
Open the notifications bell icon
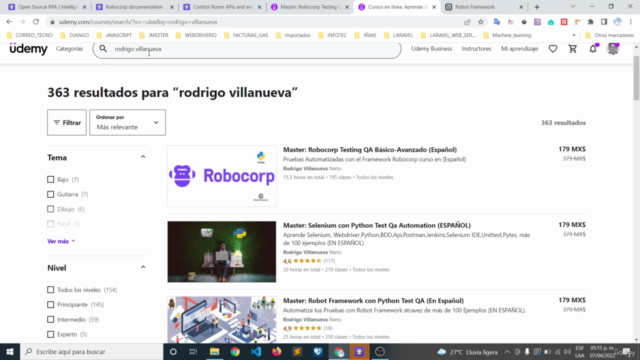(593, 49)
